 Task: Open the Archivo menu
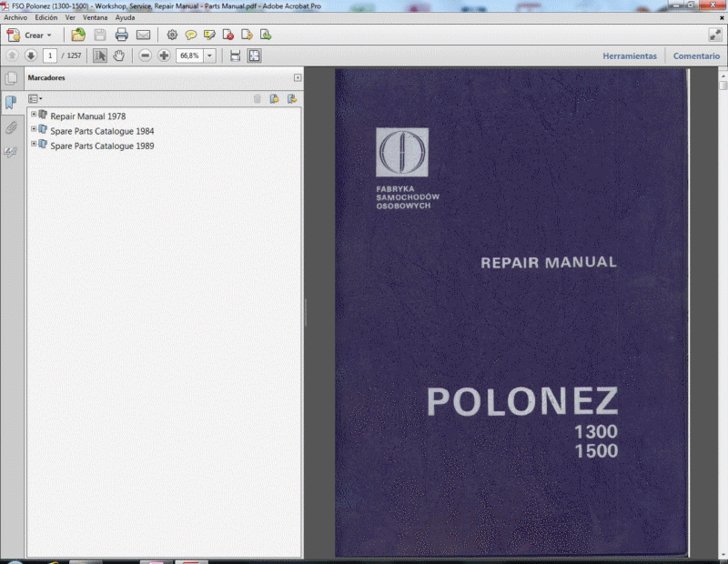(15, 17)
